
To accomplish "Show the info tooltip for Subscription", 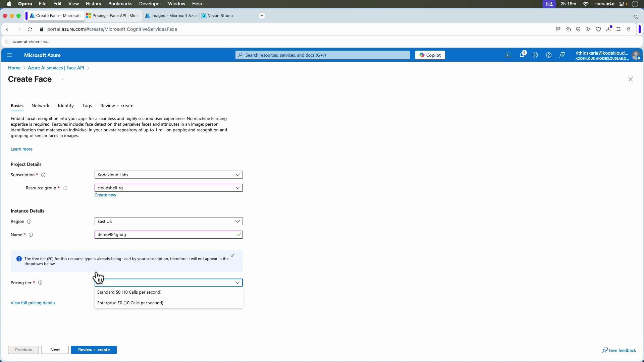I will click(43, 175).
